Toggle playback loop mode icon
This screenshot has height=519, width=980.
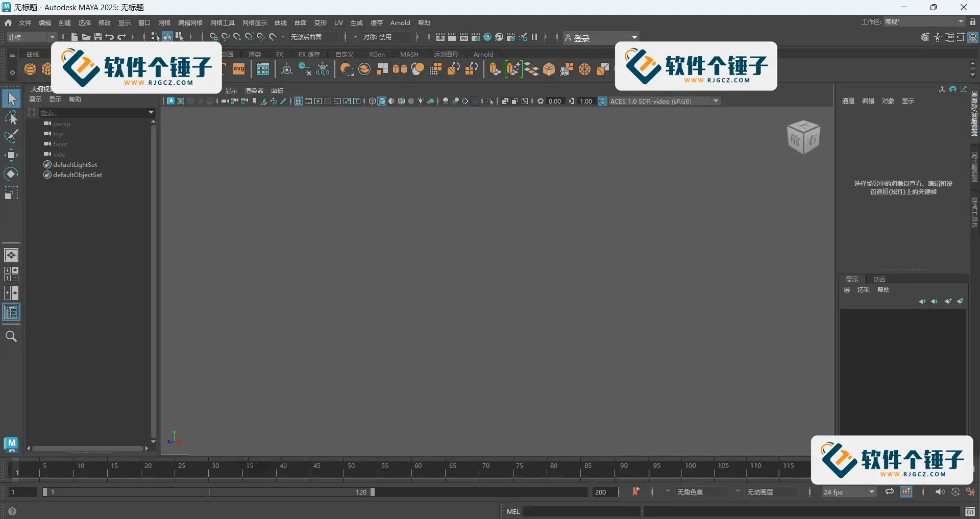tap(890, 491)
